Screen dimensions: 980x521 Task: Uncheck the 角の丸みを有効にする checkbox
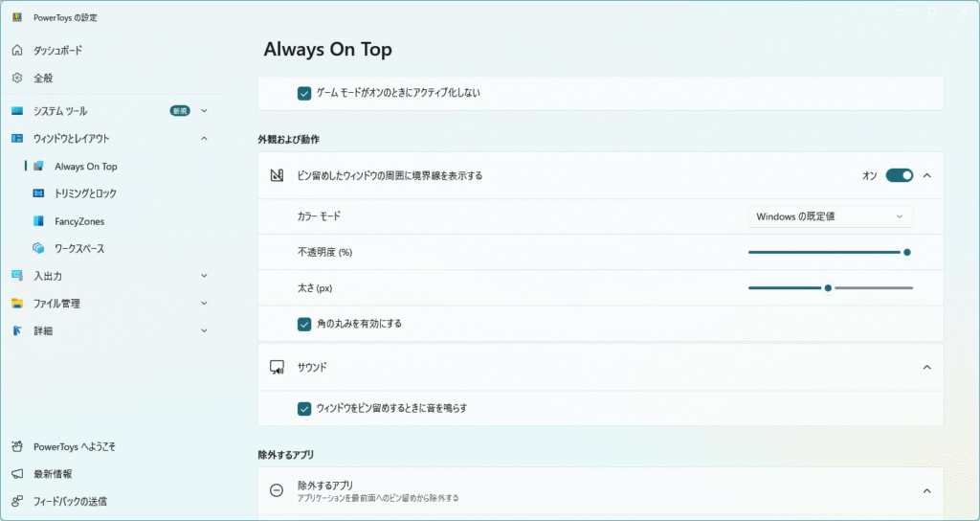click(304, 324)
